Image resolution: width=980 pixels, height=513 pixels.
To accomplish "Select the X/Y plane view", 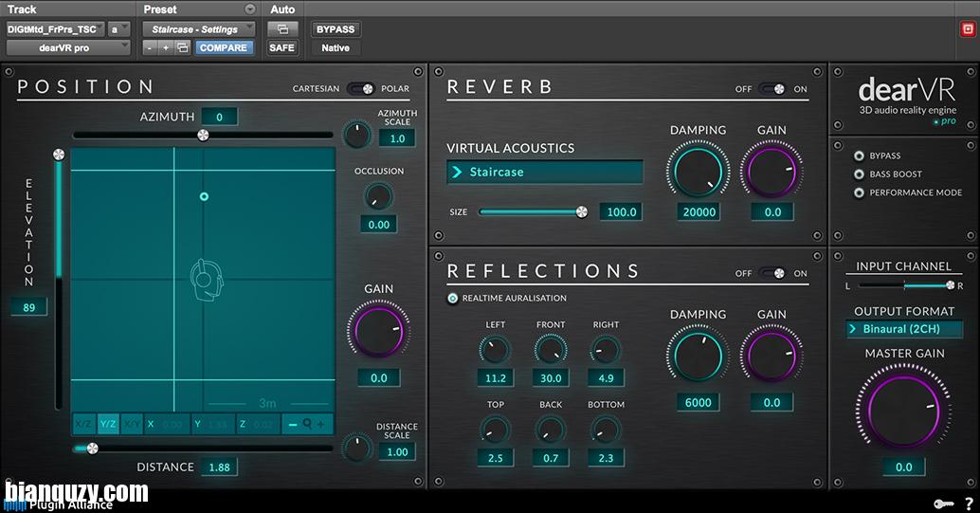I will coord(132,424).
